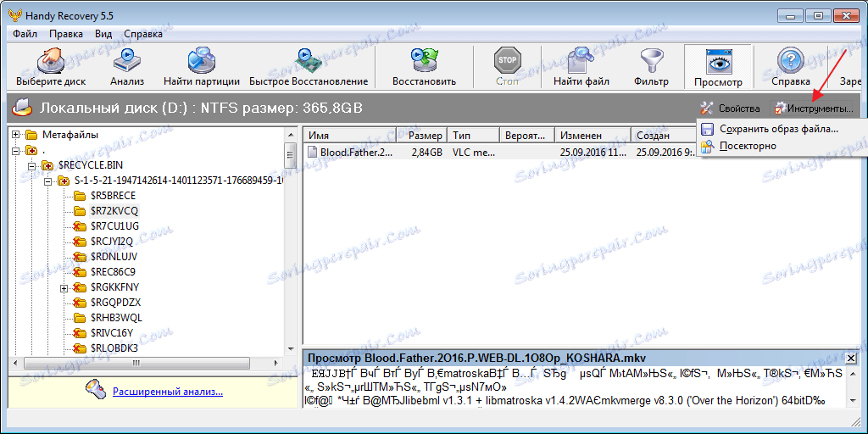Viewport: 868px width, 434px height.
Task: Open the Справка menu in menu bar
Action: pyautogui.click(x=143, y=34)
